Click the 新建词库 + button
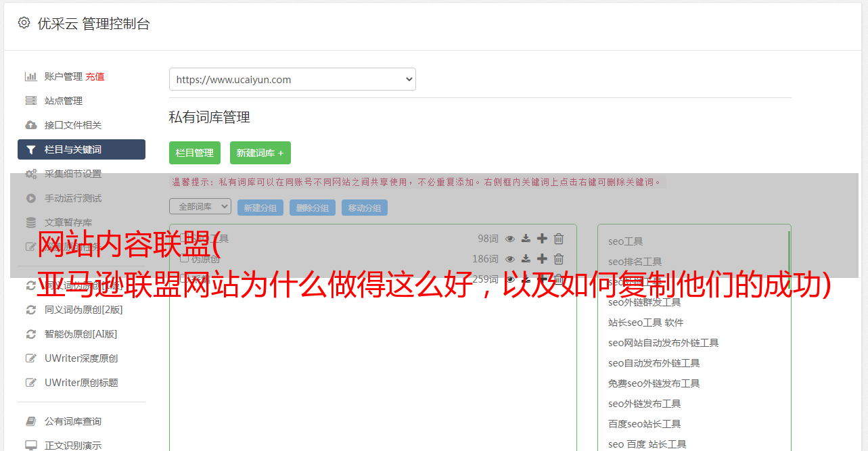Screen dimensions: 868x451 (260, 153)
